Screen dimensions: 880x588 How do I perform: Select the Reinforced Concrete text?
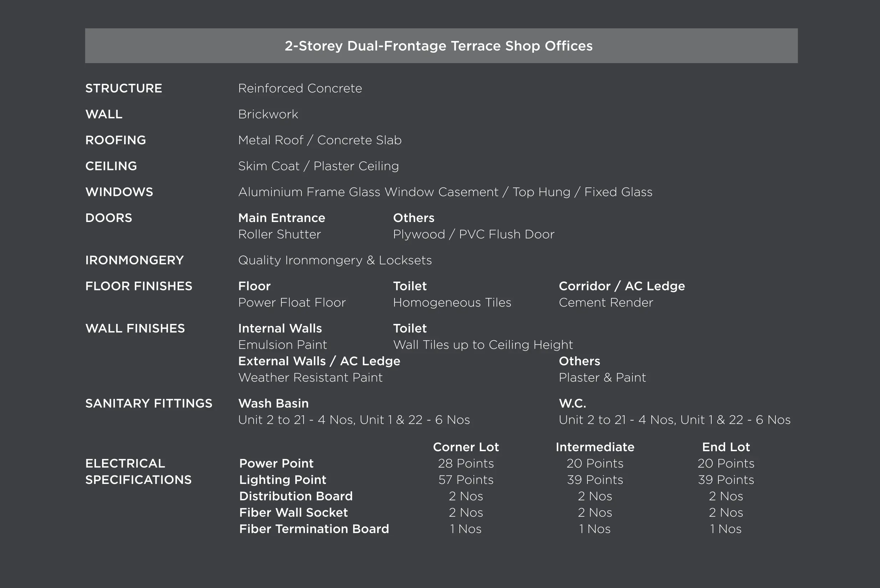coord(300,88)
